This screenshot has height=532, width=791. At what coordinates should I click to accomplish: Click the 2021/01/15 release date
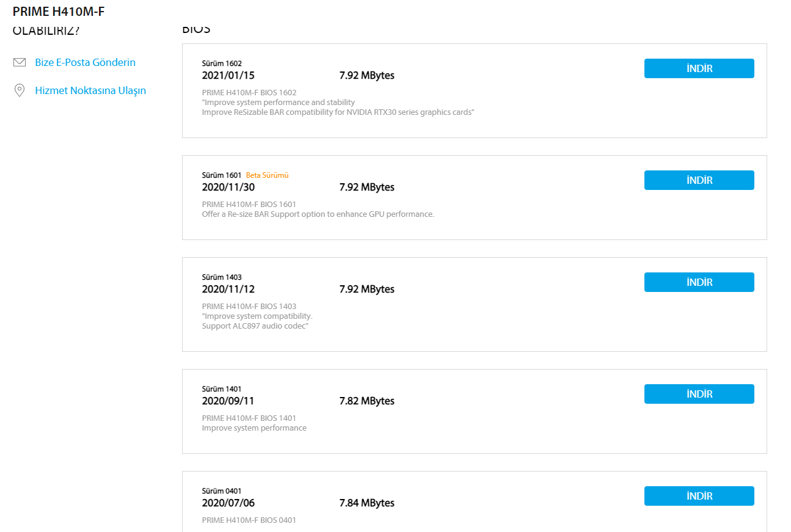[x=228, y=75]
